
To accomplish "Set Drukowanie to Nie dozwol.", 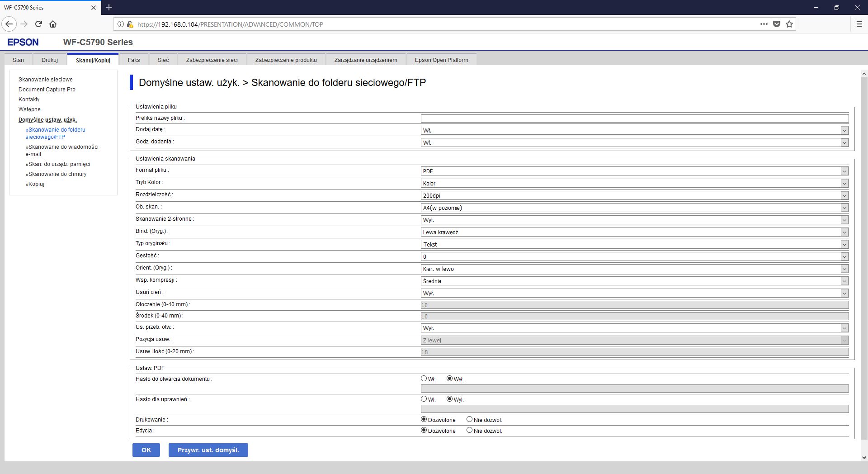I will tap(469, 419).
